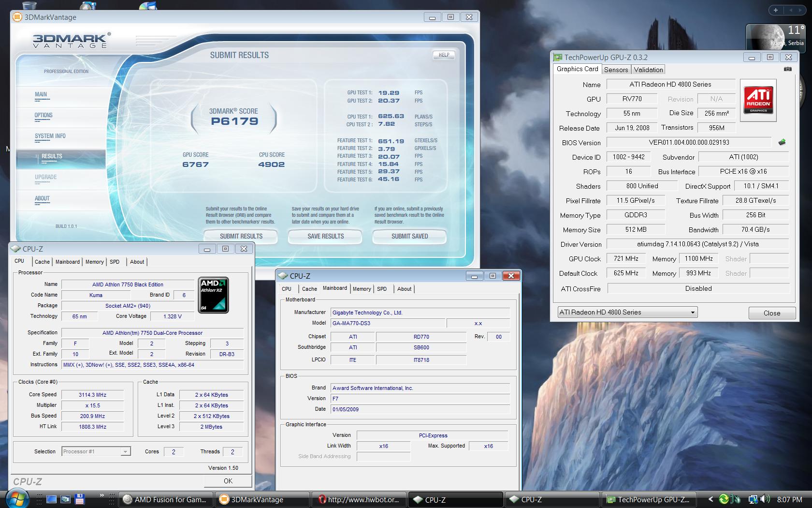Click the ATI CrossFire Disabled field
The image size is (812, 508).
click(x=698, y=289)
